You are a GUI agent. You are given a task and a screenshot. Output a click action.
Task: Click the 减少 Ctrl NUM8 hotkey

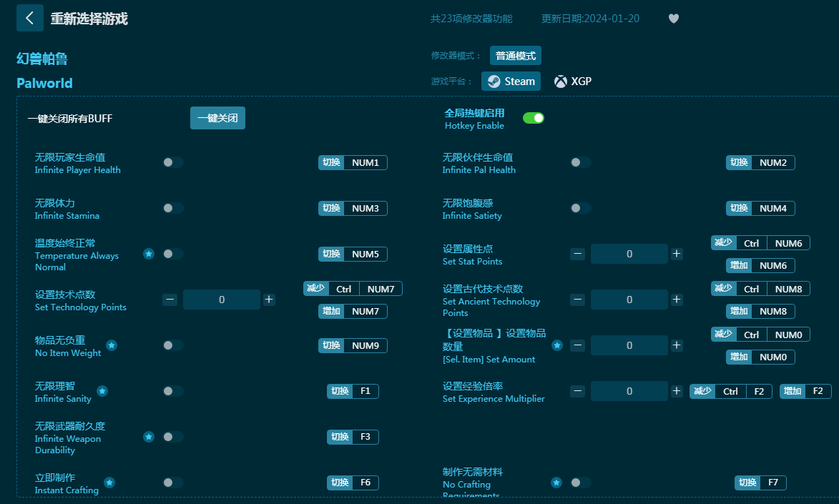(760, 289)
